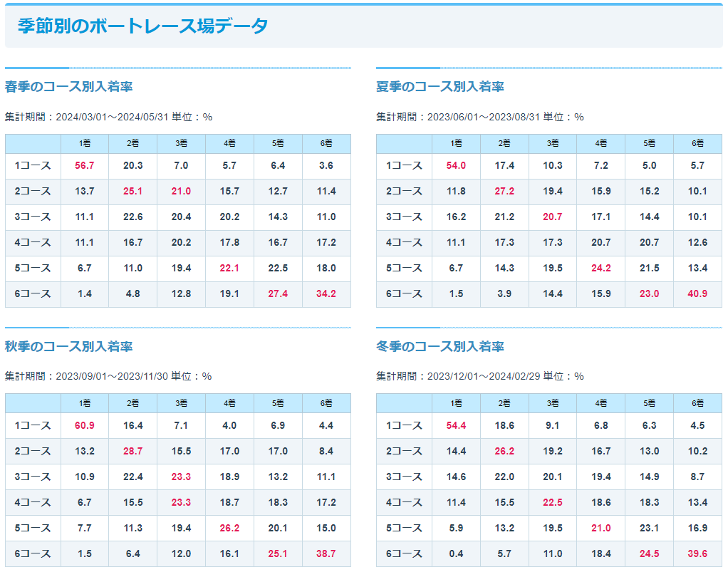Click the 6着 column header in winter table
The image size is (728, 572).
[x=697, y=403]
